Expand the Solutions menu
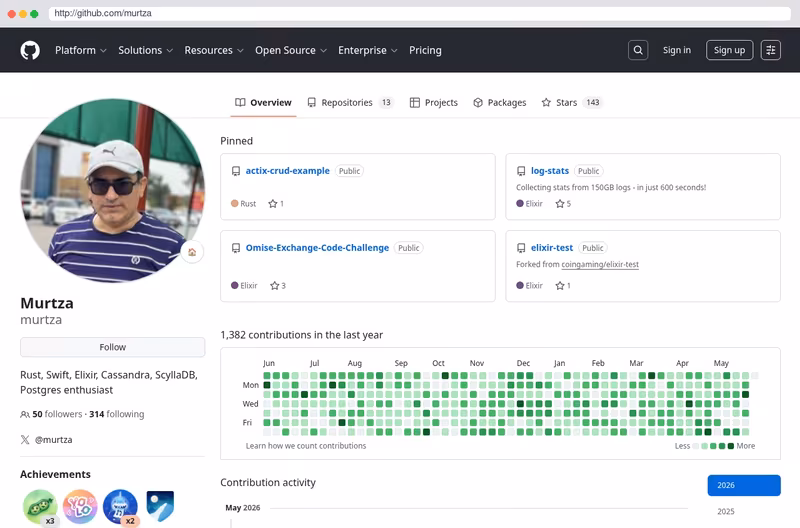The height and width of the screenshot is (528, 800). 145,51
